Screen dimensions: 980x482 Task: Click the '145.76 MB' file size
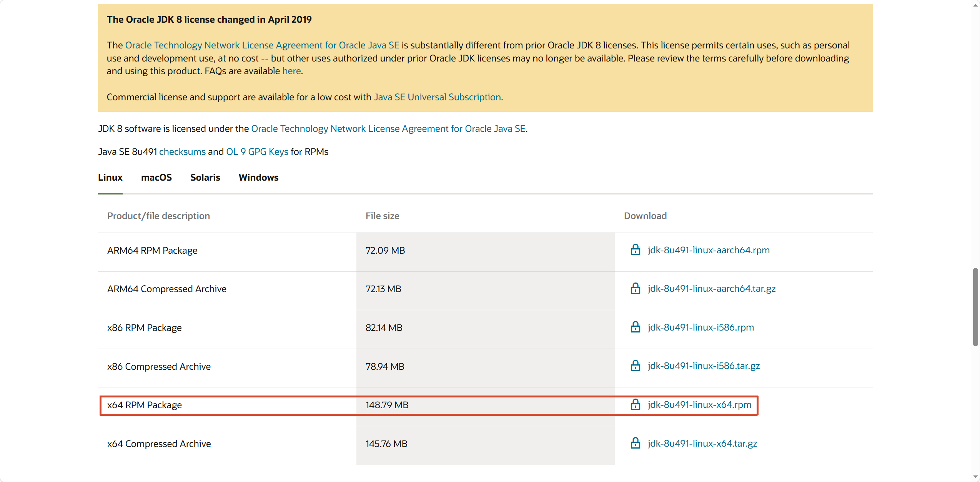[x=386, y=444]
